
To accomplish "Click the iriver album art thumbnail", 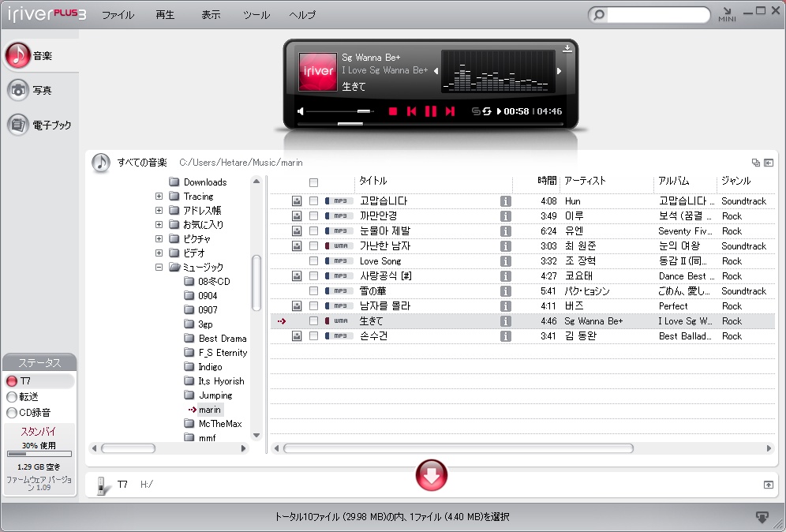I will pyautogui.click(x=318, y=72).
